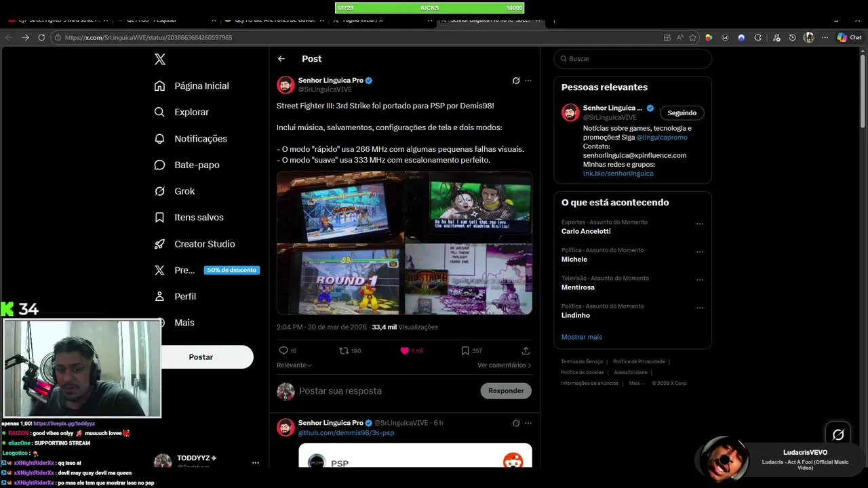This screenshot has height=488, width=868.
Task: Open top-left gameplay image of the post
Action: tap(340, 207)
